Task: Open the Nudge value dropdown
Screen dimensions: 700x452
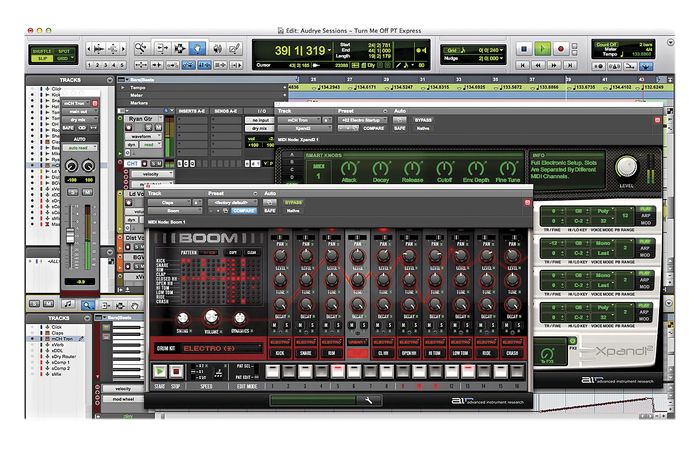Action: [502, 59]
